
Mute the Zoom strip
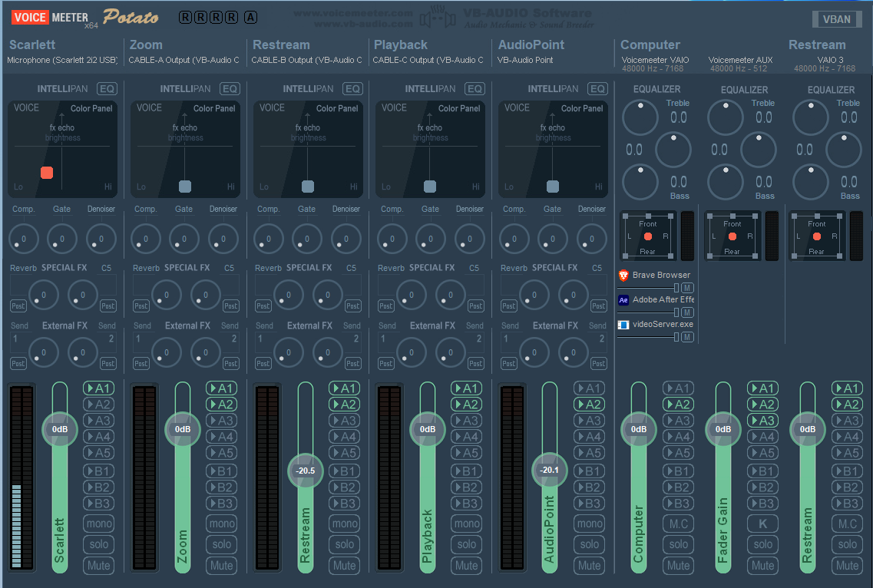[222, 566]
